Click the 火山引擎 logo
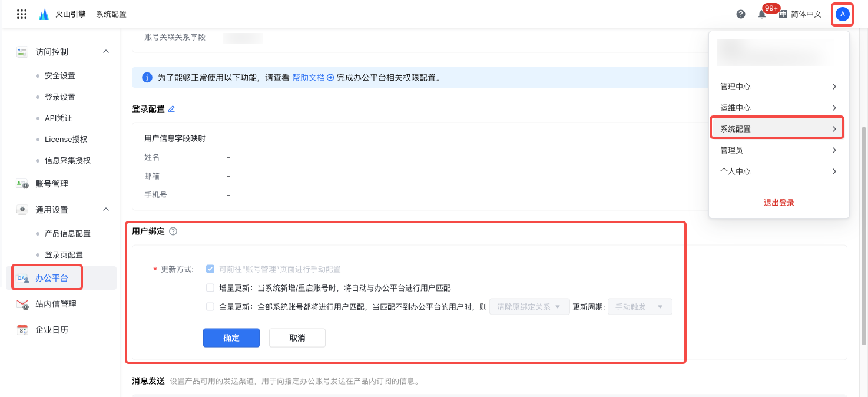 coord(62,14)
